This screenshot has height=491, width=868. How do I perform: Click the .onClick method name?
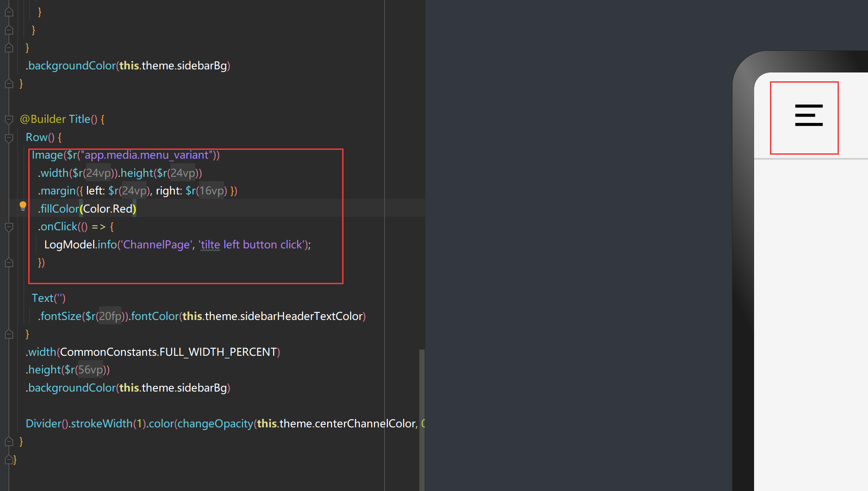pyautogui.click(x=58, y=227)
